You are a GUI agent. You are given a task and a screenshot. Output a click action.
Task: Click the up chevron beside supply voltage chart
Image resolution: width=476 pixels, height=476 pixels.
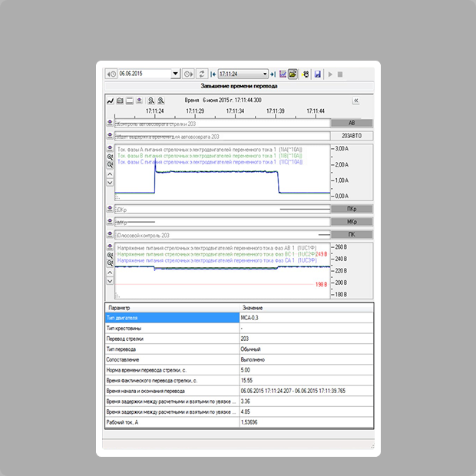pyautogui.click(x=110, y=273)
